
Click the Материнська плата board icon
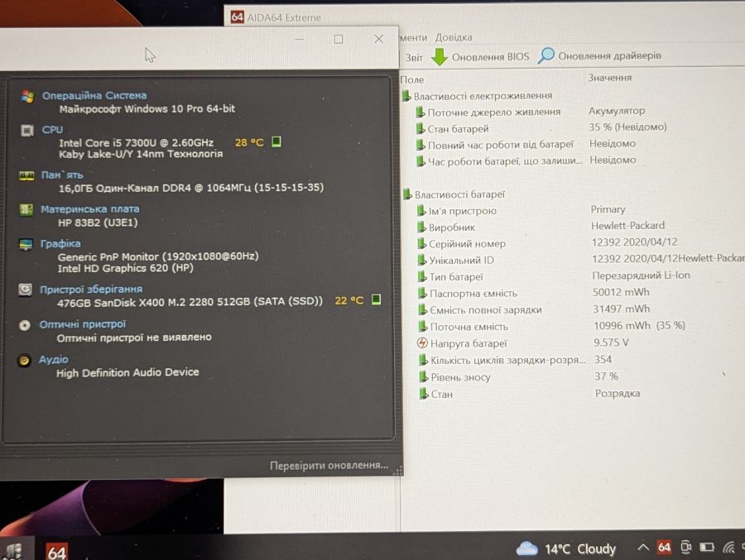point(26,209)
